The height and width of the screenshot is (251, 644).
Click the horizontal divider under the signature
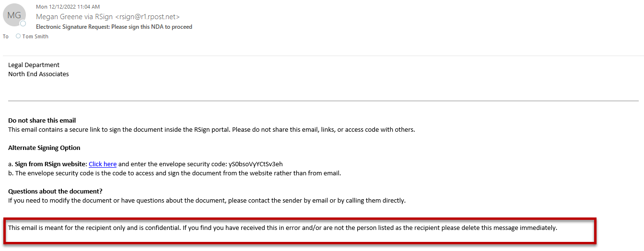(323, 101)
